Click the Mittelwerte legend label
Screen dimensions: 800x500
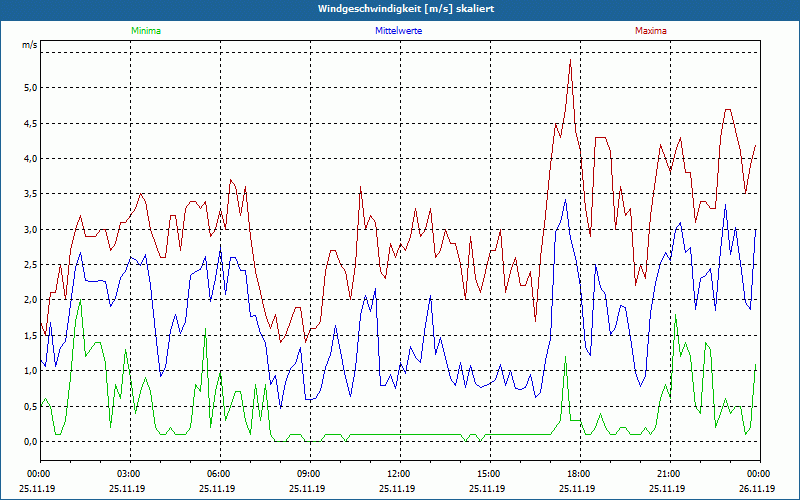pos(398,31)
